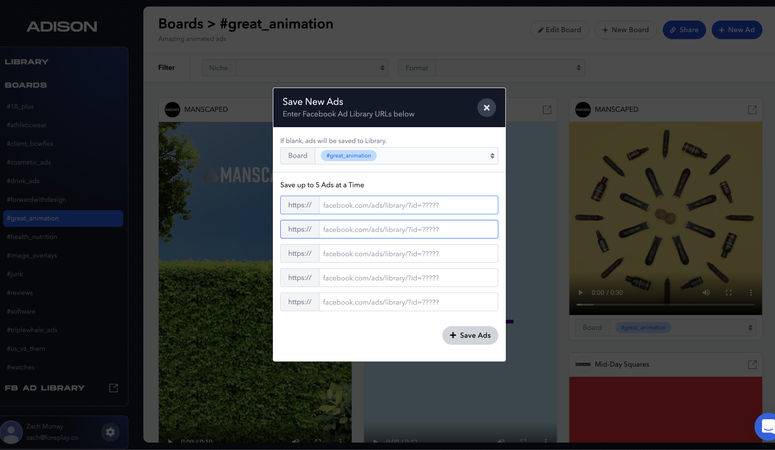Select the #18_plus board

pyautogui.click(x=20, y=106)
